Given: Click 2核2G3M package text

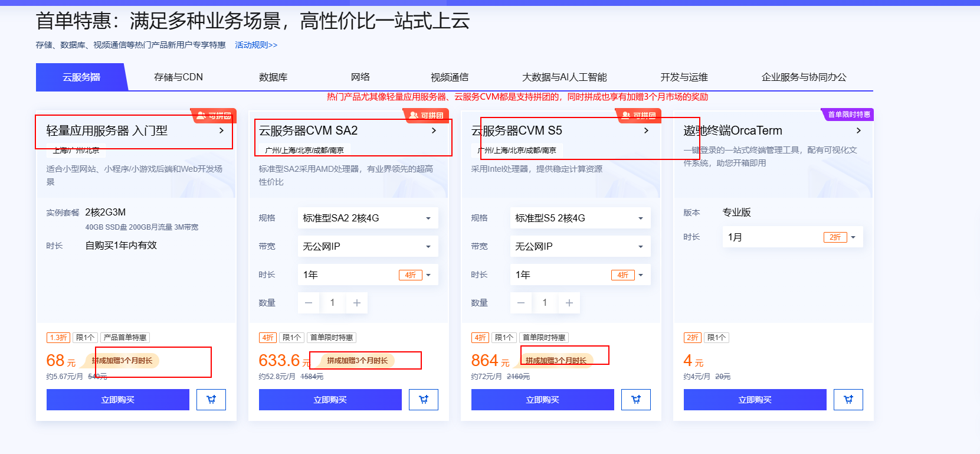Looking at the screenshot, I should (x=106, y=213).
